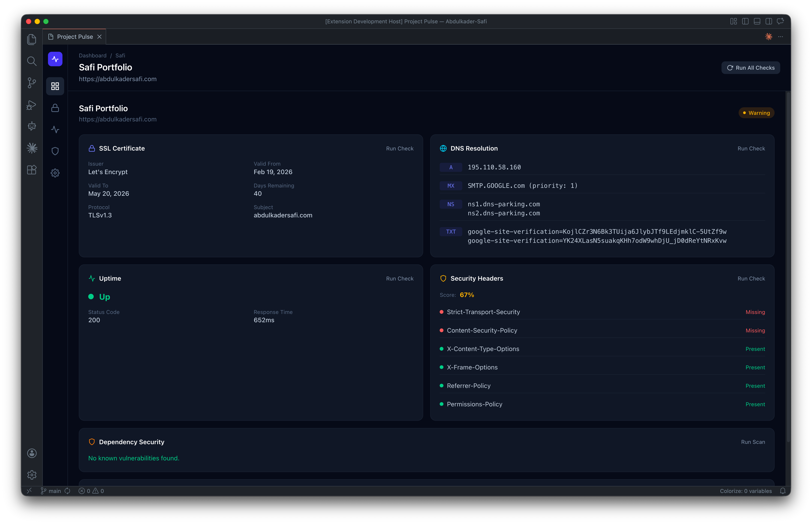Open the Search view in the Activity Bar
Viewport: 812px width, 524px height.
32,61
